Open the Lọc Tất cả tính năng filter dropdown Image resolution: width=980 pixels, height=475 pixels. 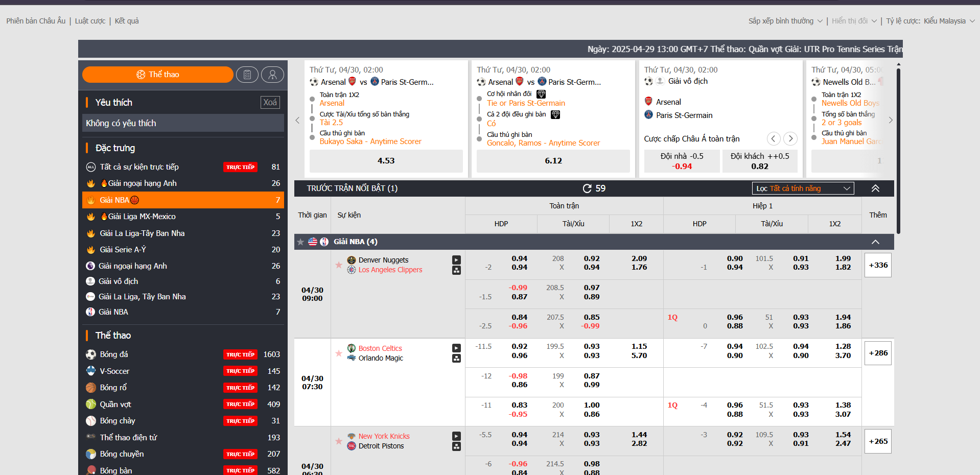click(802, 188)
